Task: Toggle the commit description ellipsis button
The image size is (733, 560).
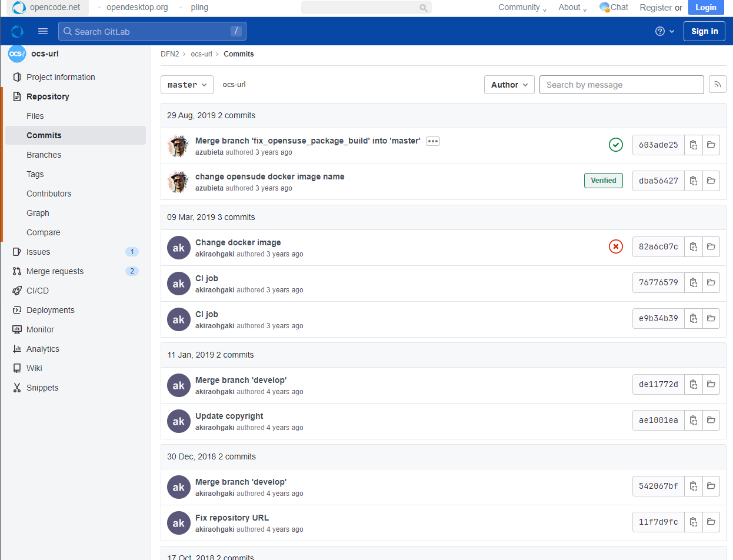Action: tap(432, 141)
